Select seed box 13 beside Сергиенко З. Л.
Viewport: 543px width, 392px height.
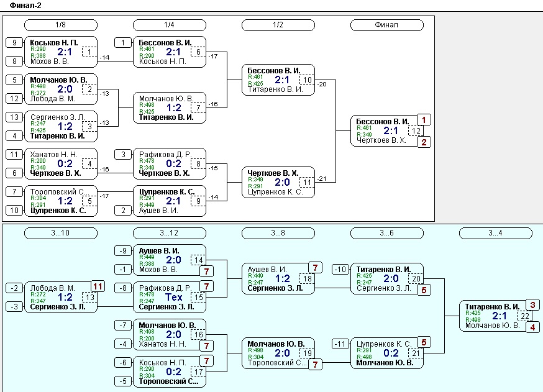coord(14,117)
